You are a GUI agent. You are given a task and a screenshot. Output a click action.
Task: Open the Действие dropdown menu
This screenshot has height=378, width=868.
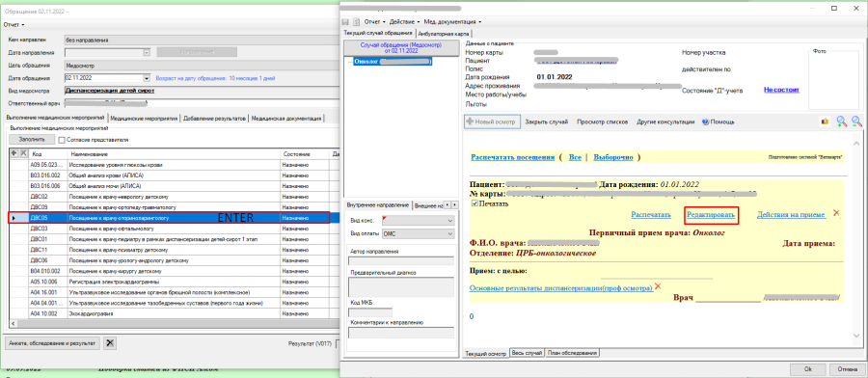click(404, 21)
